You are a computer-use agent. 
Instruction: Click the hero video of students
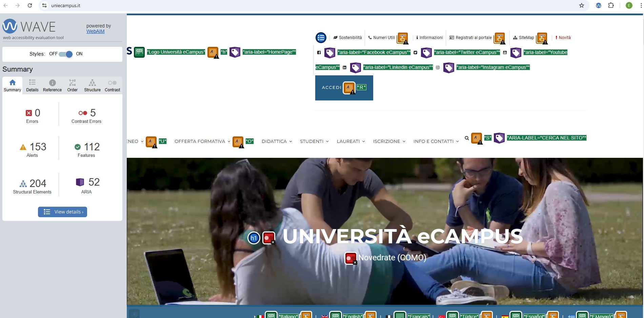tap(385, 231)
